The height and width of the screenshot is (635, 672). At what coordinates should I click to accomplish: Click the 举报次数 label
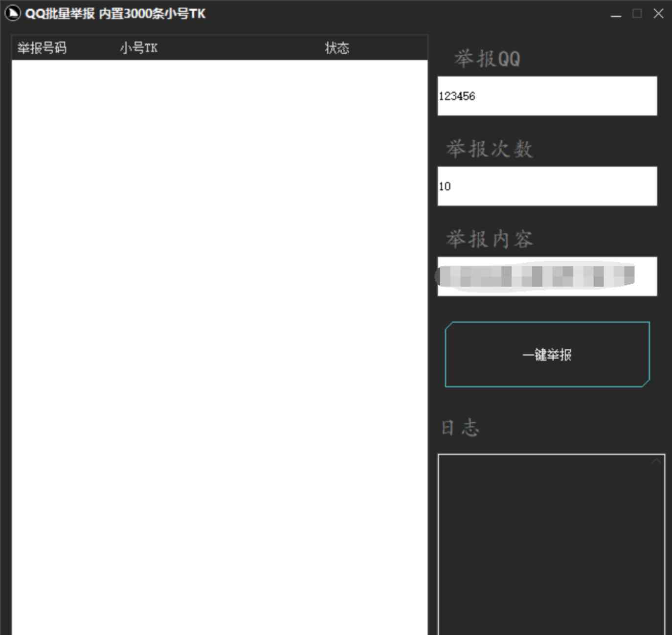click(490, 149)
